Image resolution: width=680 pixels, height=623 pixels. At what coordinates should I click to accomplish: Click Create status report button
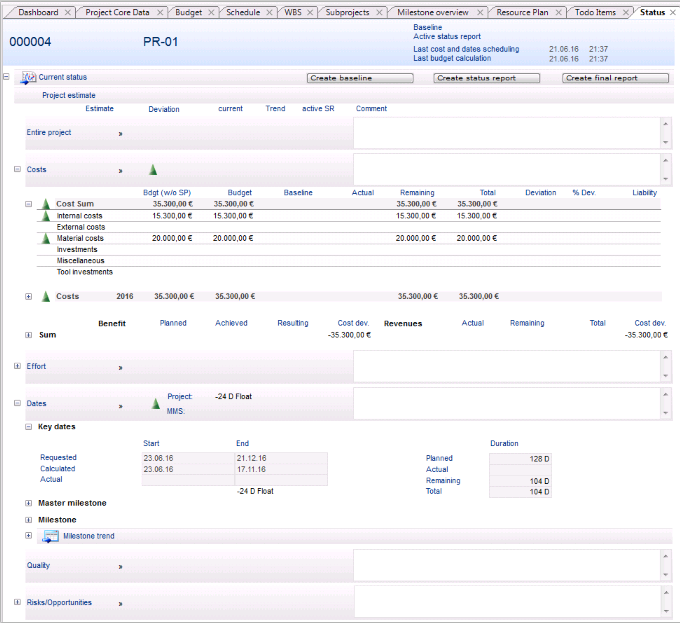click(487, 78)
